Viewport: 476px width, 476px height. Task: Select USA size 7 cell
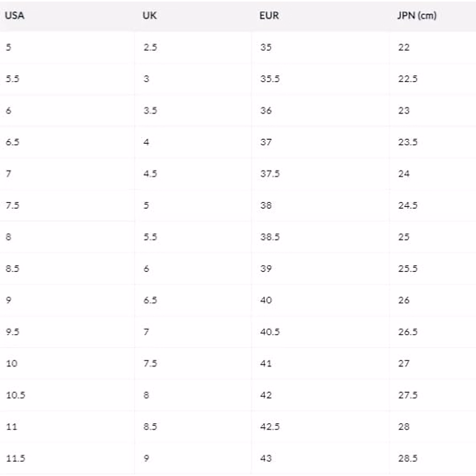pyautogui.click(x=8, y=174)
